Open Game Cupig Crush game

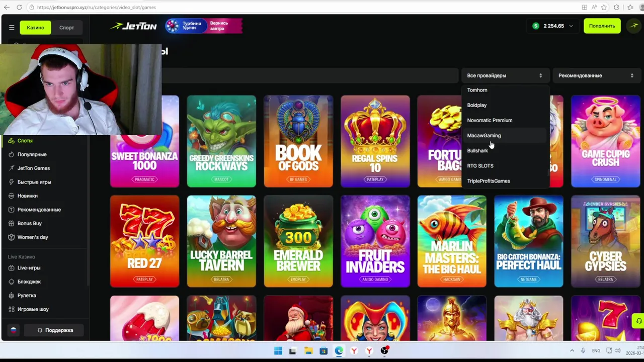tap(606, 141)
